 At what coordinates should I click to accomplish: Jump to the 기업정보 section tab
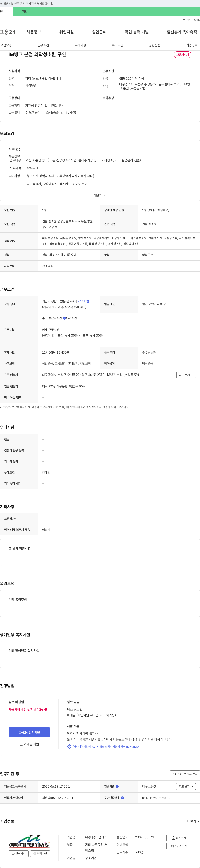[x=192, y=45]
